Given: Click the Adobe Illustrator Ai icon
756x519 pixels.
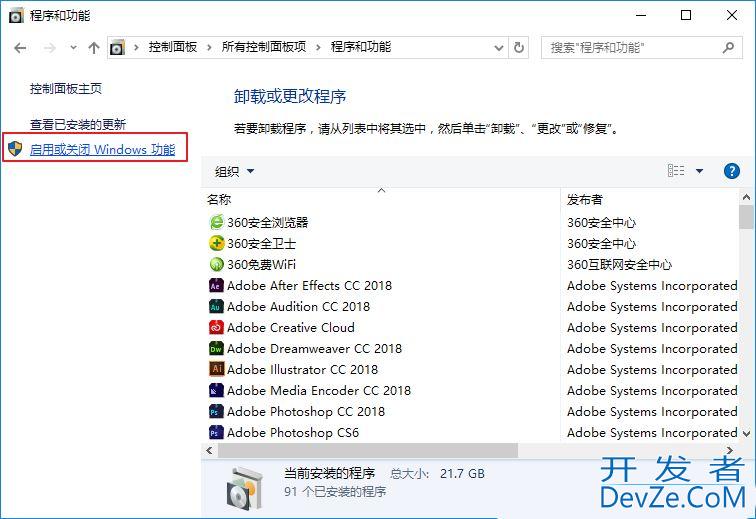Looking at the screenshot, I should click(216, 369).
